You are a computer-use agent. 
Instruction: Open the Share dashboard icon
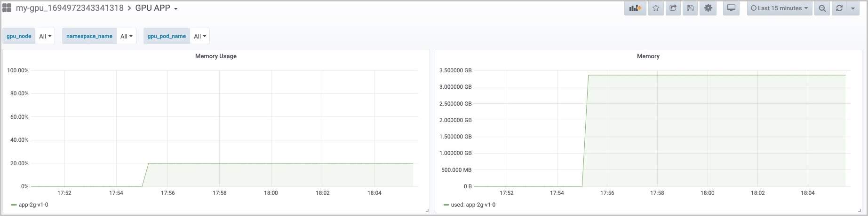[x=673, y=8]
